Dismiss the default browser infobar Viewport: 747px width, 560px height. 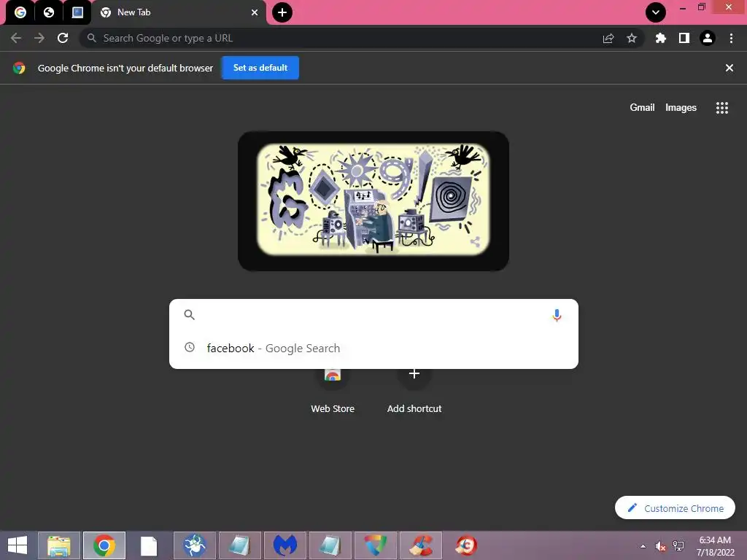coord(729,68)
